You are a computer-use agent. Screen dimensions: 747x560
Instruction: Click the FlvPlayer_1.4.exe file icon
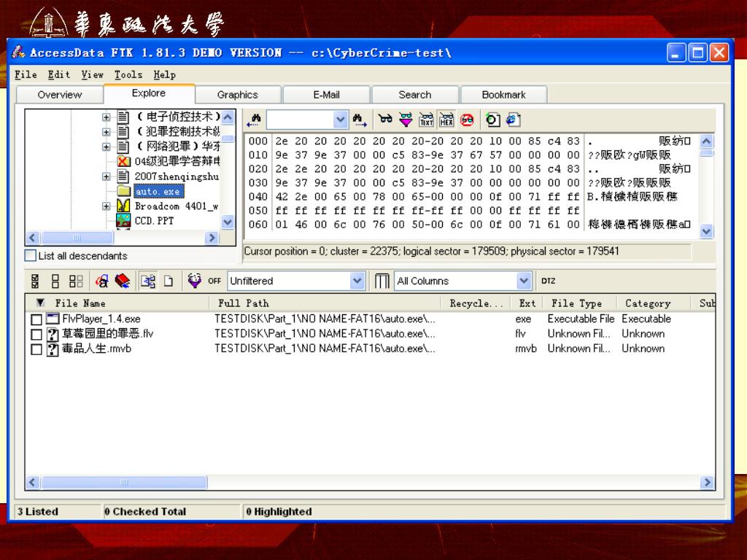coord(53,319)
